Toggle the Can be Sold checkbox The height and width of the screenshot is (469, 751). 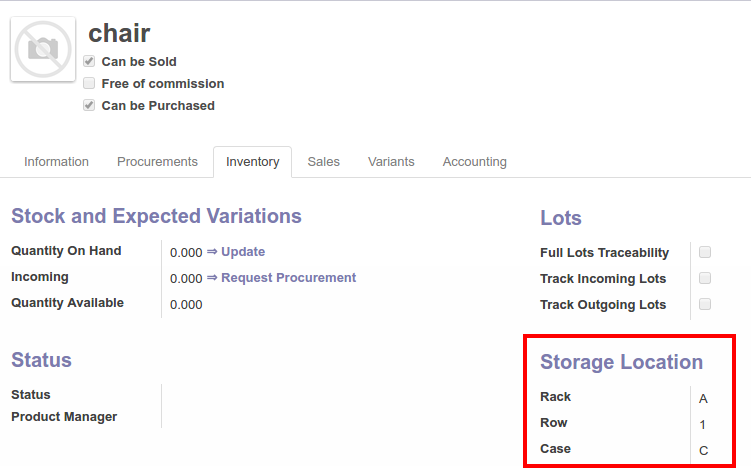pyautogui.click(x=89, y=62)
